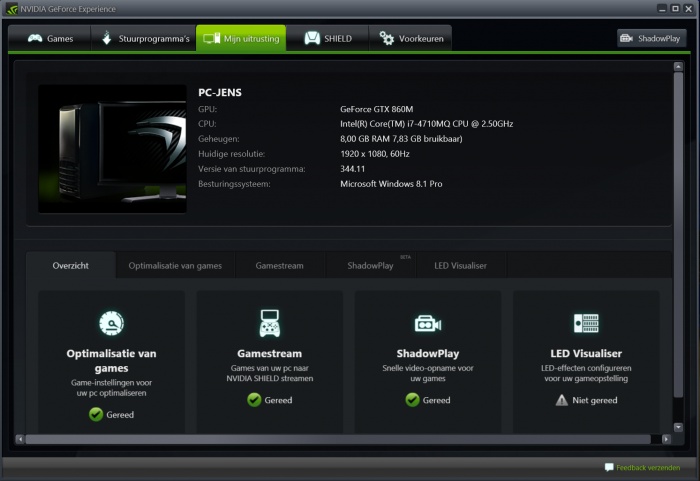Click the Gamestream card title
The height and width of the screenshot is (481, 700).
(x=270, y=353)
